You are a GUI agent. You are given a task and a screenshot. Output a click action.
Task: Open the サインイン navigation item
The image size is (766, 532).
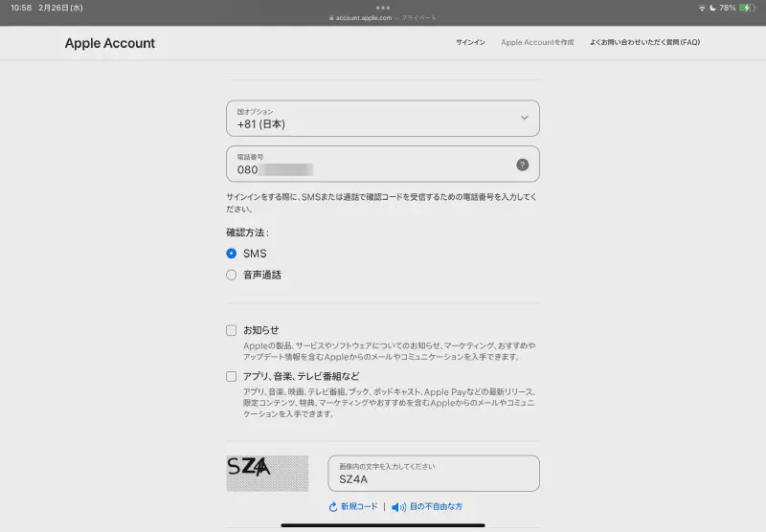coord(470,43)
